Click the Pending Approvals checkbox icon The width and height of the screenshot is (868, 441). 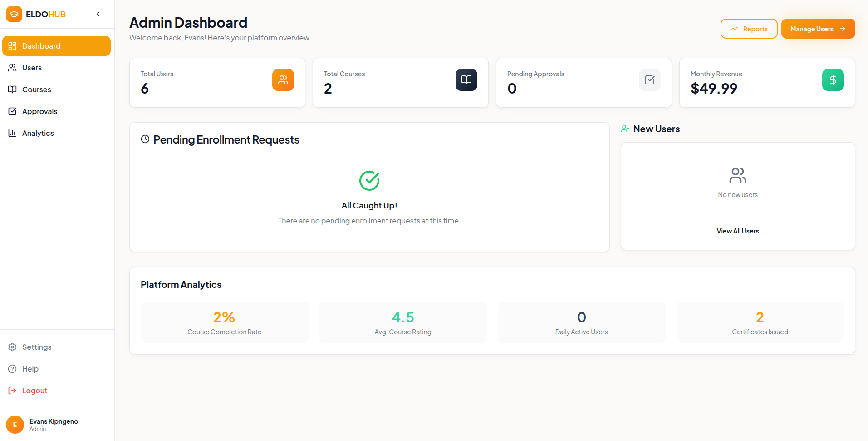click(649, 79)
